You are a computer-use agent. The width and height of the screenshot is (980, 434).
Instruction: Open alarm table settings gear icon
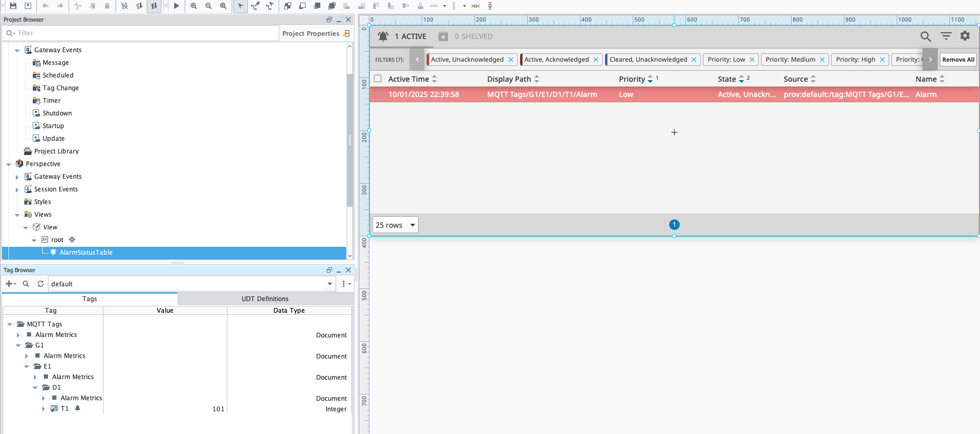click(x=965, y=36)
